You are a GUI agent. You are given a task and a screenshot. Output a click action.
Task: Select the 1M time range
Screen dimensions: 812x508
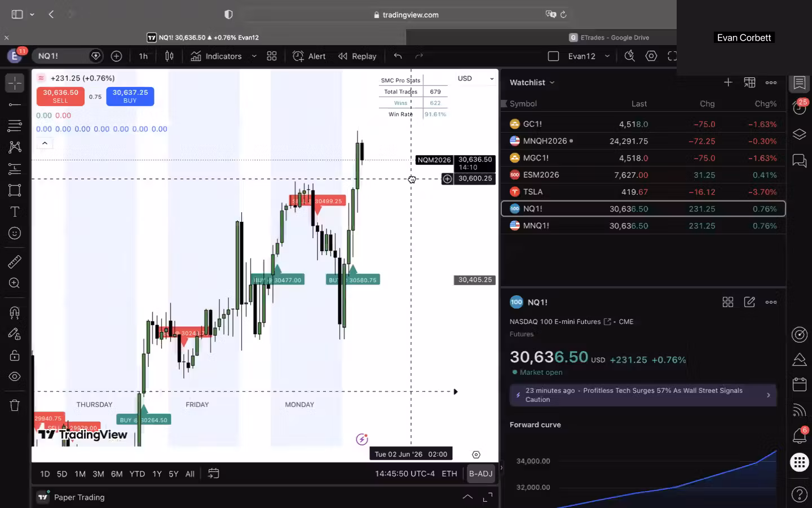coord(80,474)
